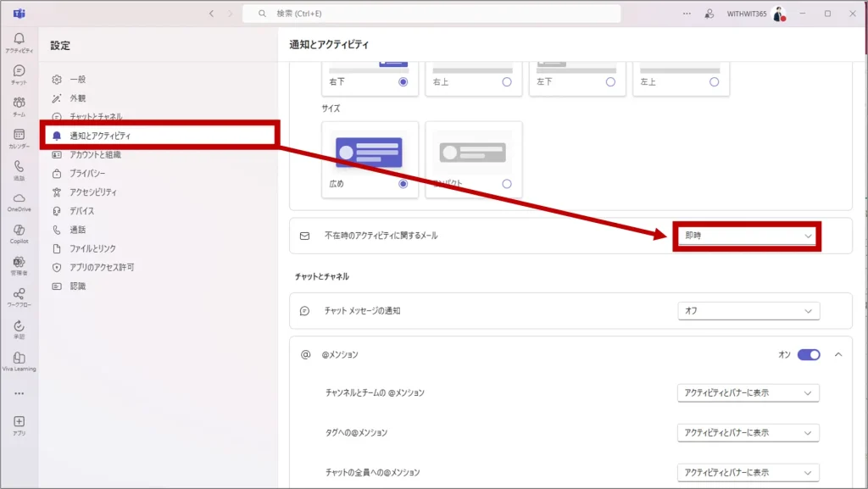Launch Copilot from the left rail
This screenshot has width=868, height=489.
[19, 233]
